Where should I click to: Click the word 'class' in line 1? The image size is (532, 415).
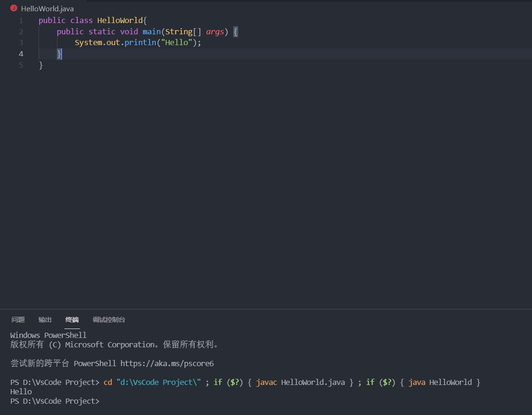(x=81, y=20)
